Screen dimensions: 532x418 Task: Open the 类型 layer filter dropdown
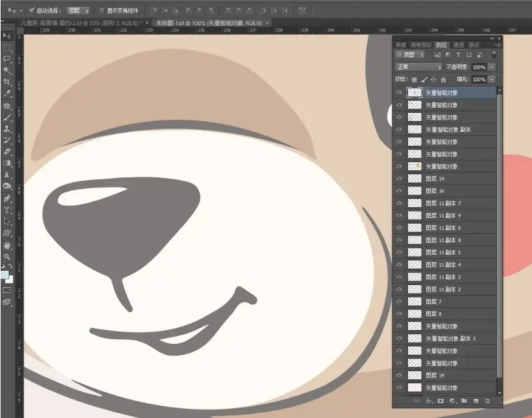(411, 55)
